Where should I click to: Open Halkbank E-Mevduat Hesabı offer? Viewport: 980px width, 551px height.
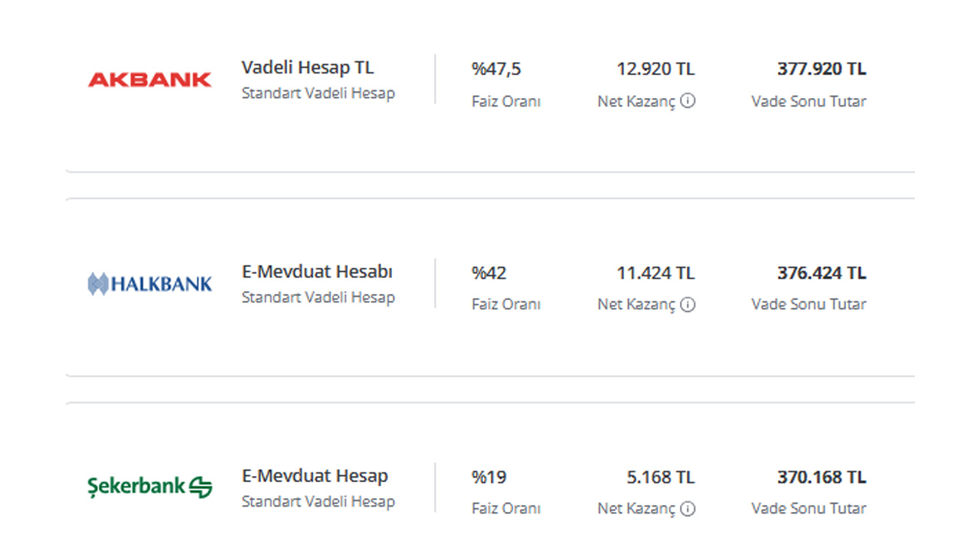[317, 272]
